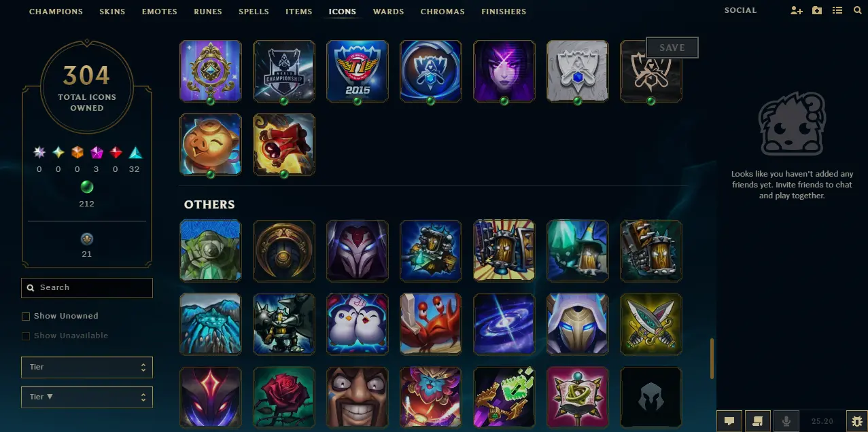Image resolution: width=868 pixels, height=432 pixels.
Task: Toggle the Show Unavailable checkbox
Action: pyautogui.click(x=26, y=336)
